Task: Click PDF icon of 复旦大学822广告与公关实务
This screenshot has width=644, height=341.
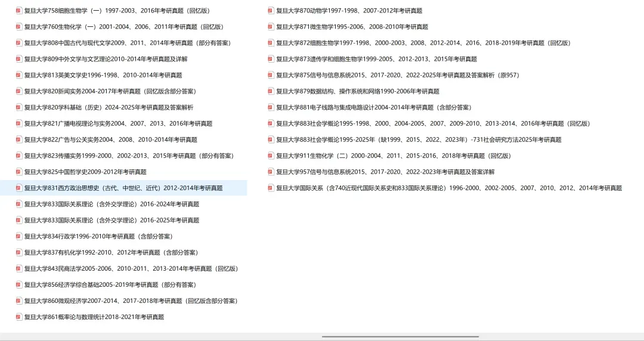Action: coord(19,139)
